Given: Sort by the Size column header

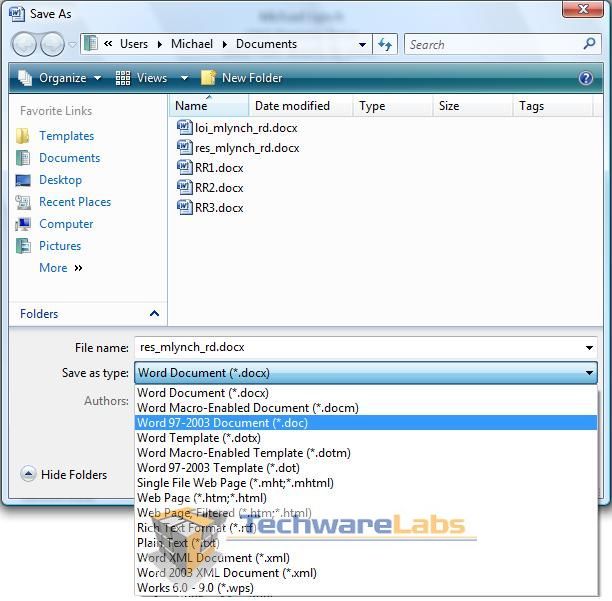Looking at the screenshot, I should point(473,106).
